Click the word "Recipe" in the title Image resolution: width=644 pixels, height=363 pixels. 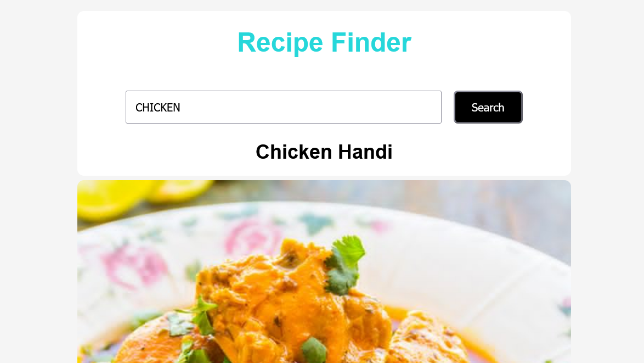[280, 42]
